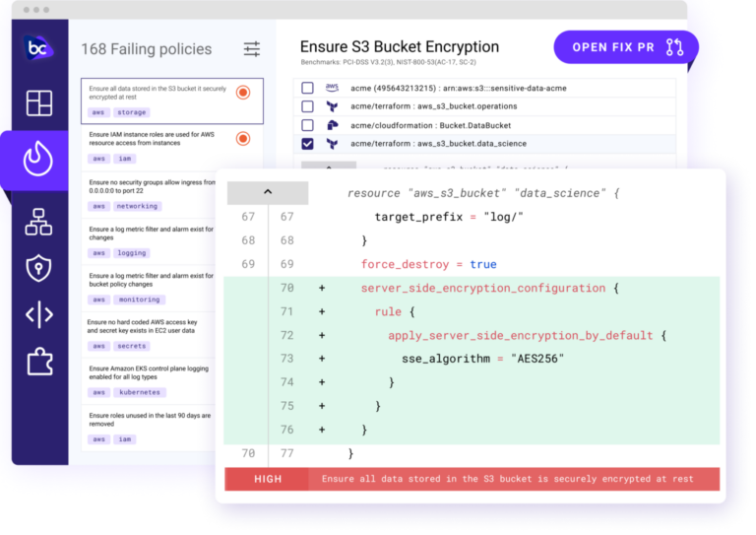Click the storage tag
Image resolution: width=756 pixels, height=535 pixels.
coord(132,112)
